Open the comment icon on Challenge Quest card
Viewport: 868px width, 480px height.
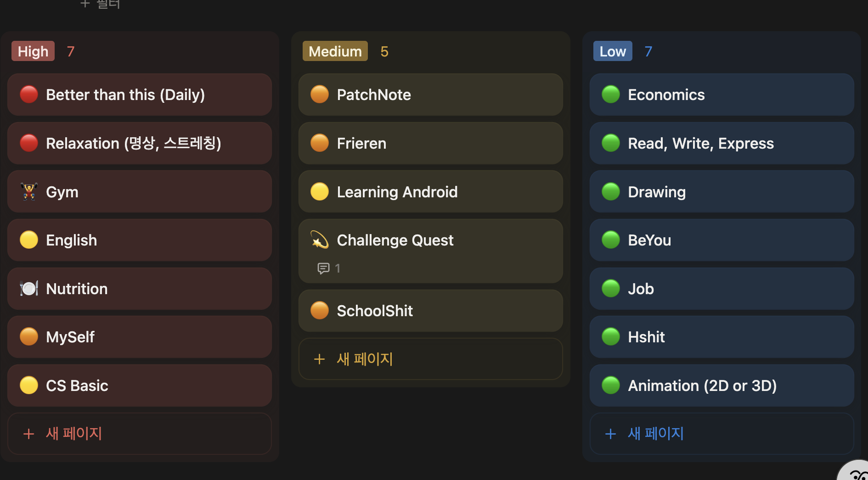(x=323, y=268)
